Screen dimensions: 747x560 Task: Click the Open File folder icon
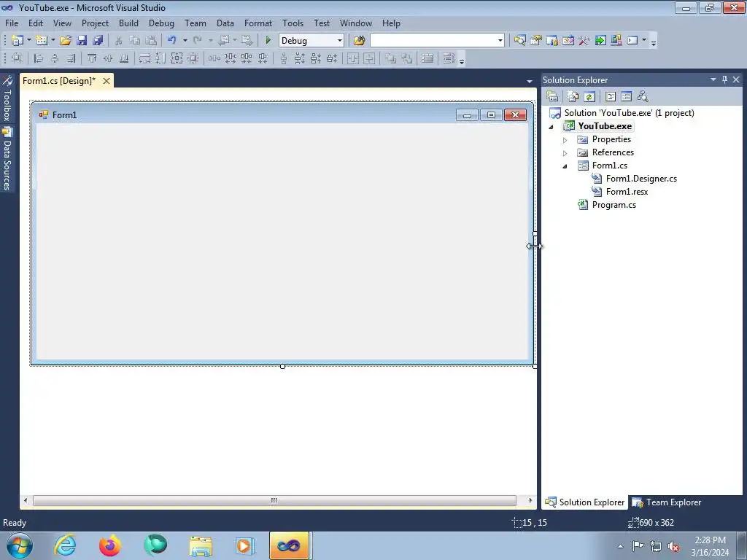pos(66,41)
